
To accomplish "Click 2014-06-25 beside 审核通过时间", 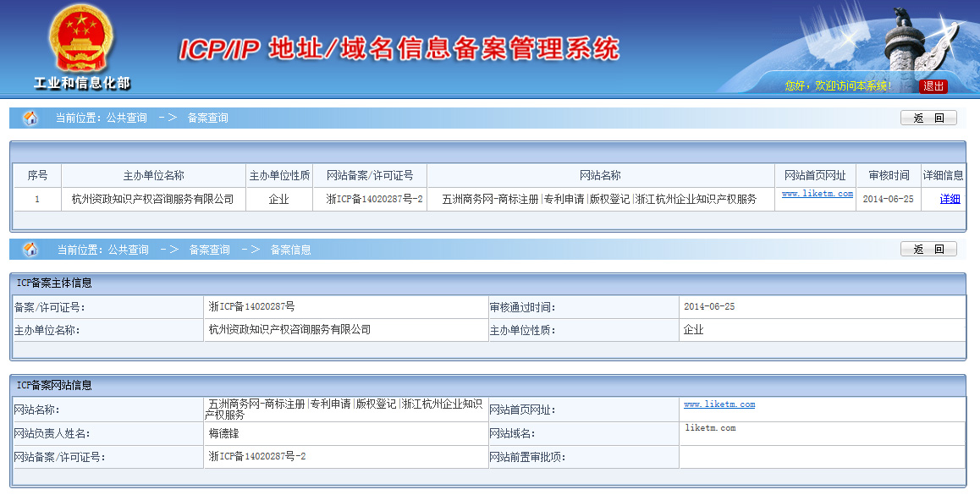I will click(709, 307).
